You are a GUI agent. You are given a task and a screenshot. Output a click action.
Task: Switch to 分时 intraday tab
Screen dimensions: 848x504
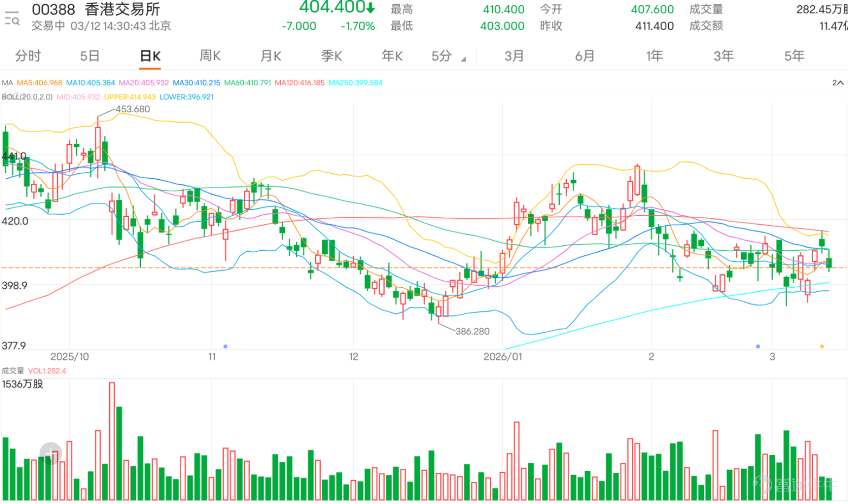click(28, 56)
